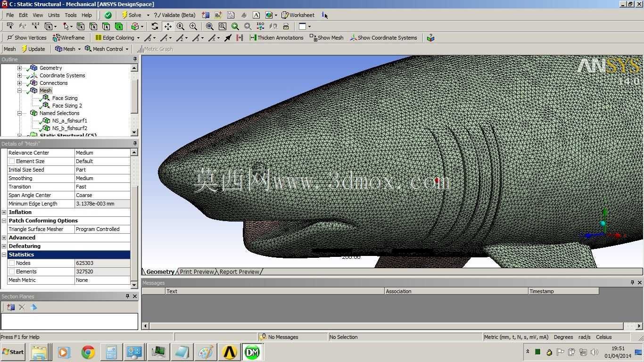This screenshot has height=362, width=644.
Task: Select Face Sizing 2 in outline
Action: click(67, 106)
